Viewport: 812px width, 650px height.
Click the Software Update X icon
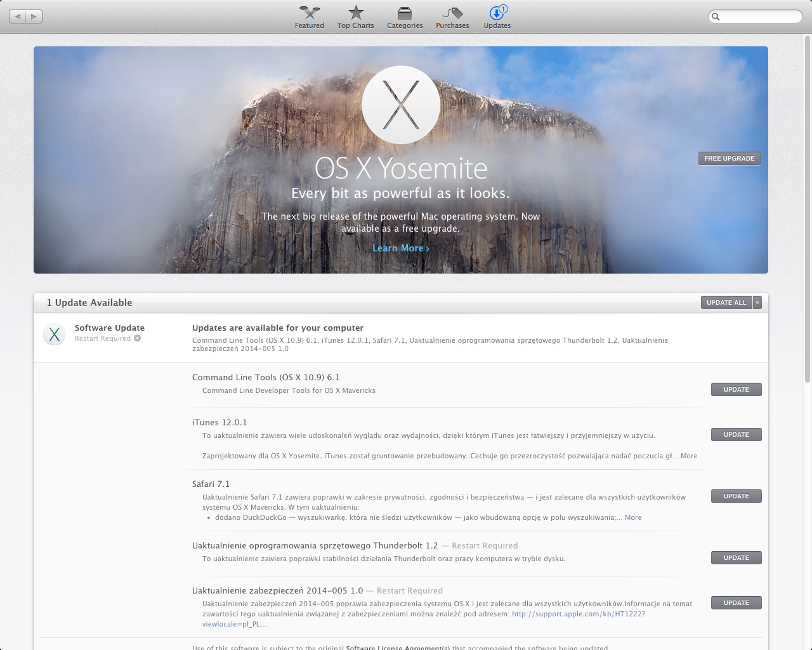pos(55,334)
